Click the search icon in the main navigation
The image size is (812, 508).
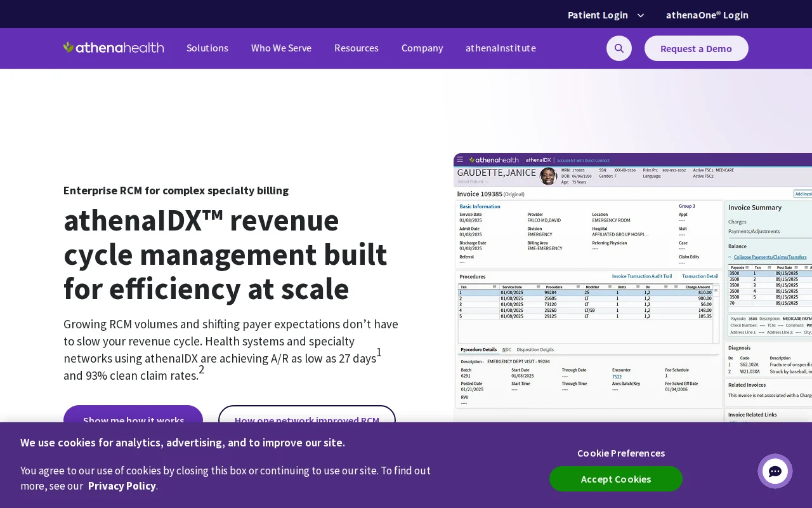619,48
